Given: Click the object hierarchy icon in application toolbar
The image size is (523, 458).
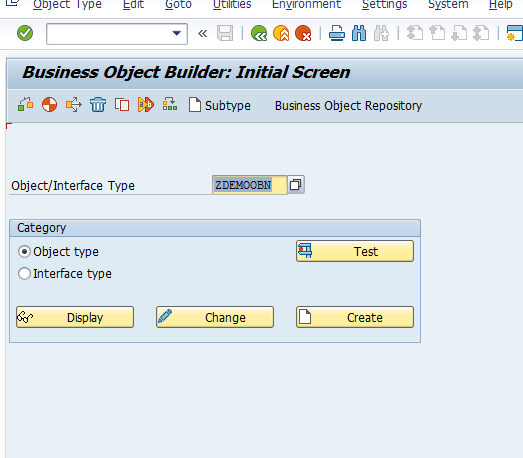Looking at the screenshot, I should (25, 104).
